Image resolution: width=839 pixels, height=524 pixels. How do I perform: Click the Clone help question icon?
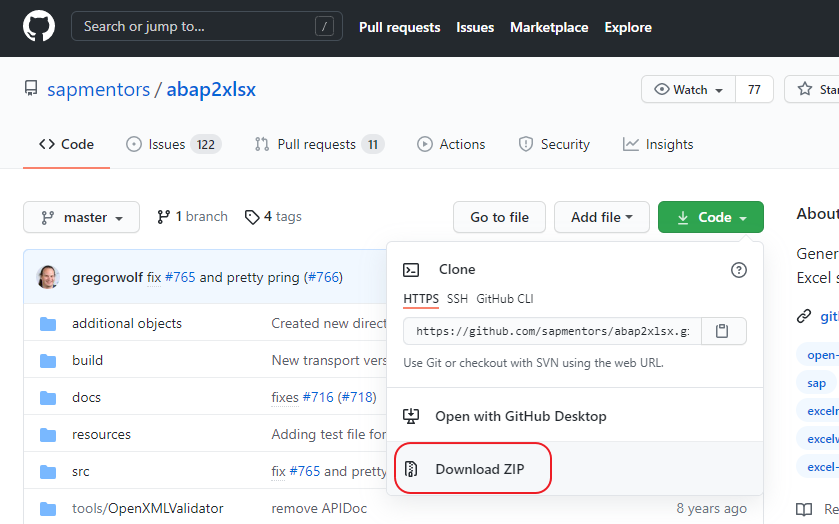click(738, 270)
